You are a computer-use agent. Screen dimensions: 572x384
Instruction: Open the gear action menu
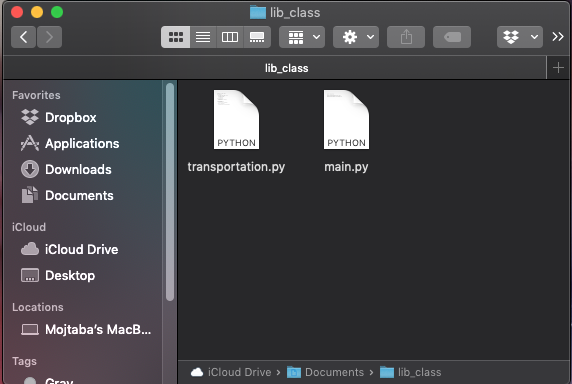pyautogui.click(x=356, y=37)
